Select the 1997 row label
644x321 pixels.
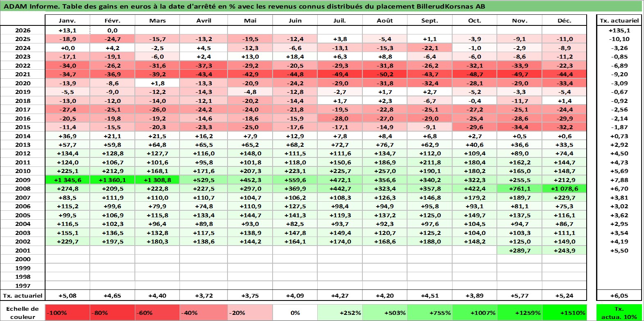(23, 286)
